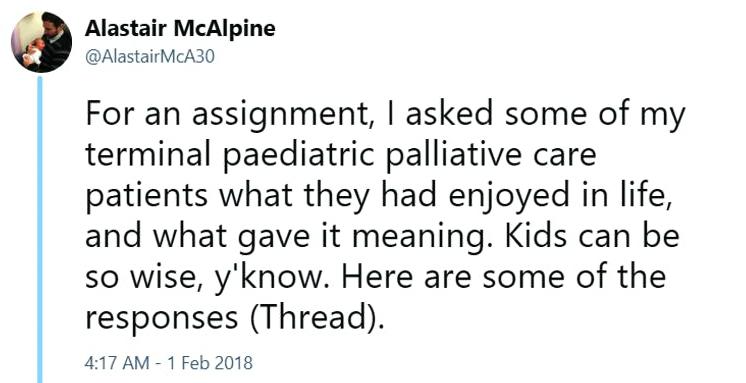Click the words "enjoyed in life"
The image size is (746, 383).
pos(560,198)
